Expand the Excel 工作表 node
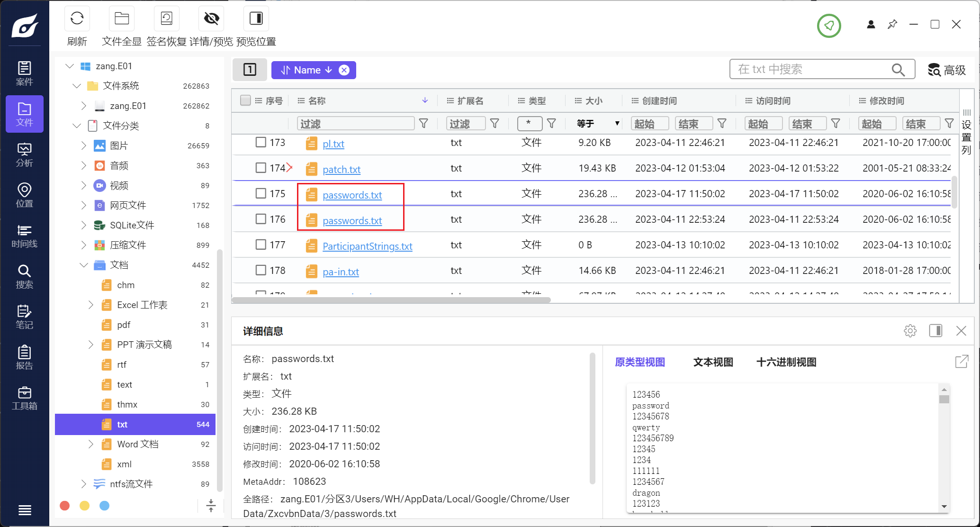Viewport: 980px width, 527px height. click(x=91, y=305)
